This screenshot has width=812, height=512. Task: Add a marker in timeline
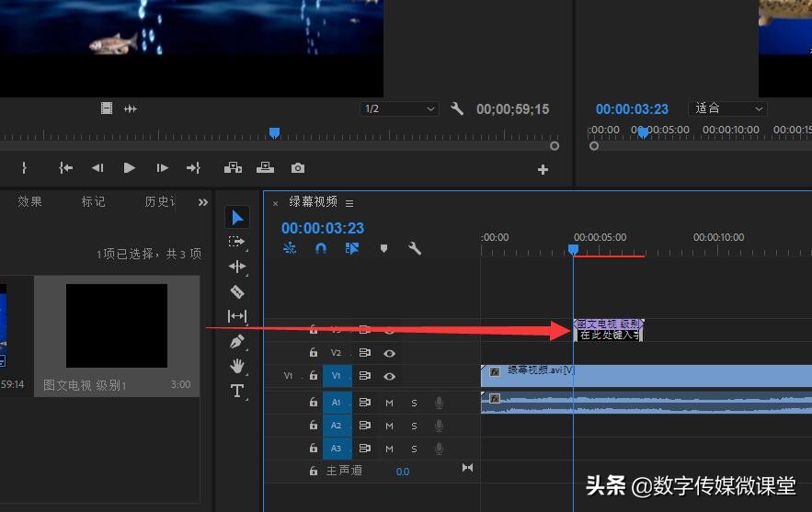pos(383,248)
